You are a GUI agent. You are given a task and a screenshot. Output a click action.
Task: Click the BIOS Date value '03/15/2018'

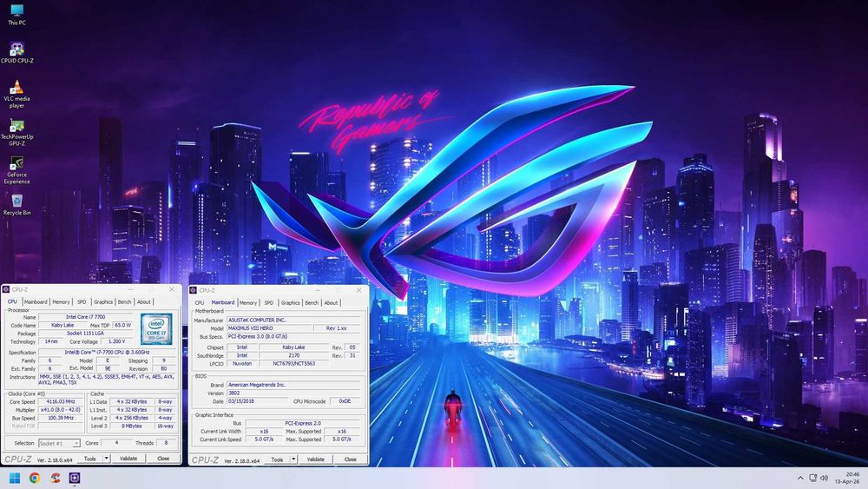pyautogui.click(x=257, y=401)
